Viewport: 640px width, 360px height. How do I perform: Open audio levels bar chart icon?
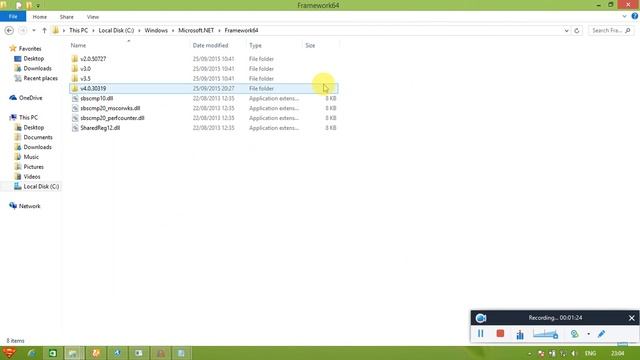520,334
